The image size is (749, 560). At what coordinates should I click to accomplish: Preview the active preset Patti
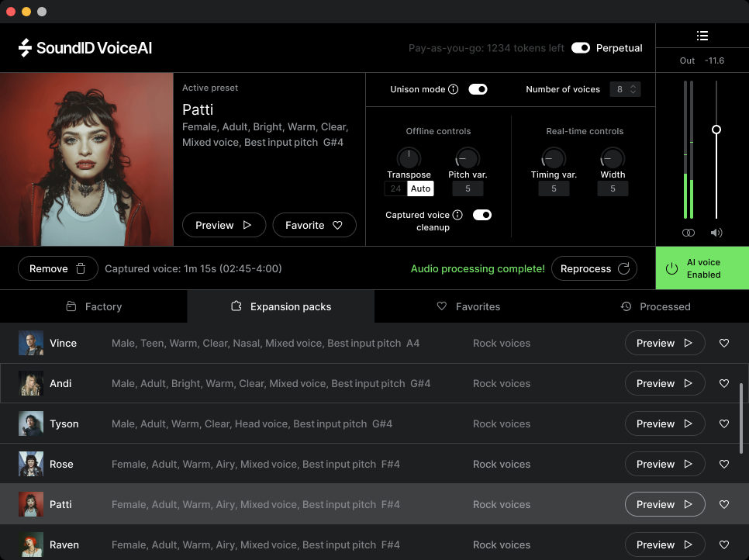223,225
